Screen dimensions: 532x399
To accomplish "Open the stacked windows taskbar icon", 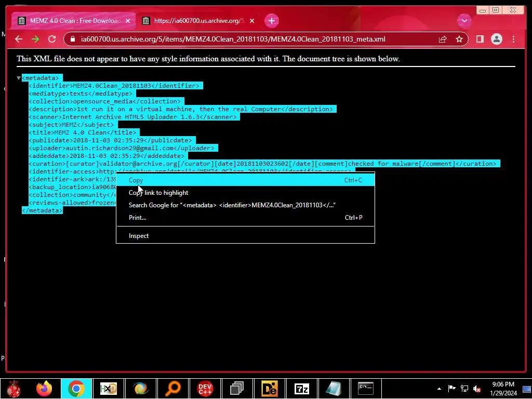I will click(237, 389).
